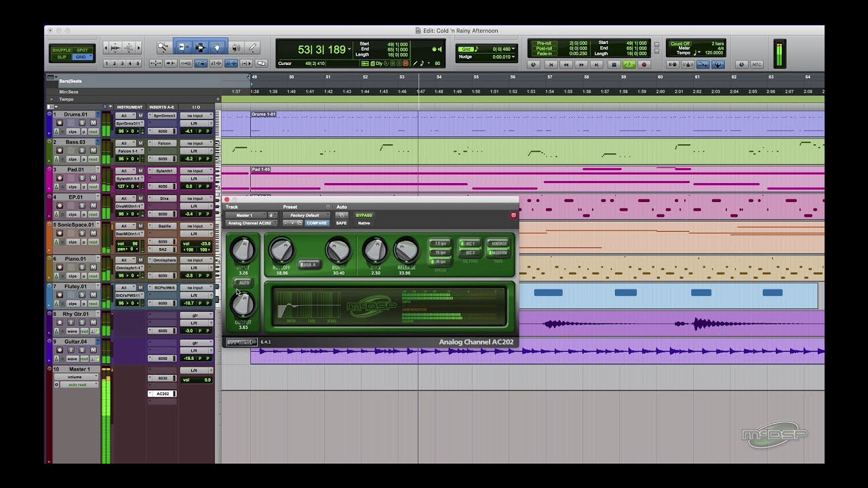This screenshot has width=868, height=488.
Task: Click the SAFE automation button
Action: pyautogui.click(x=341, y=223)
